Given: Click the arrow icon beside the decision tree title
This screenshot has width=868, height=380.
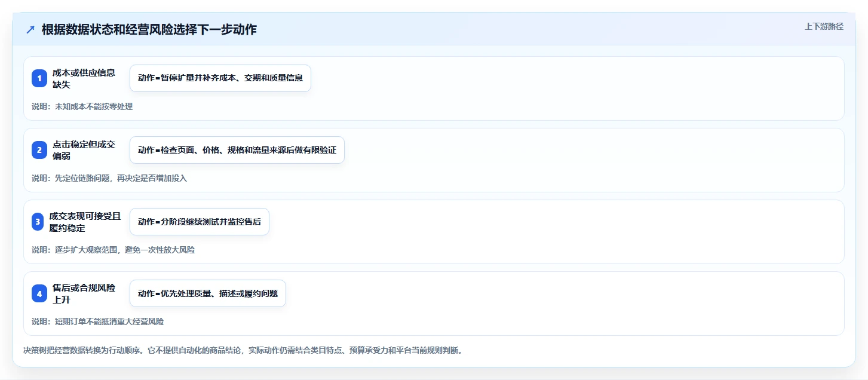Looking at the screenshot, I should pyautogui.click(x=30, y=30).
